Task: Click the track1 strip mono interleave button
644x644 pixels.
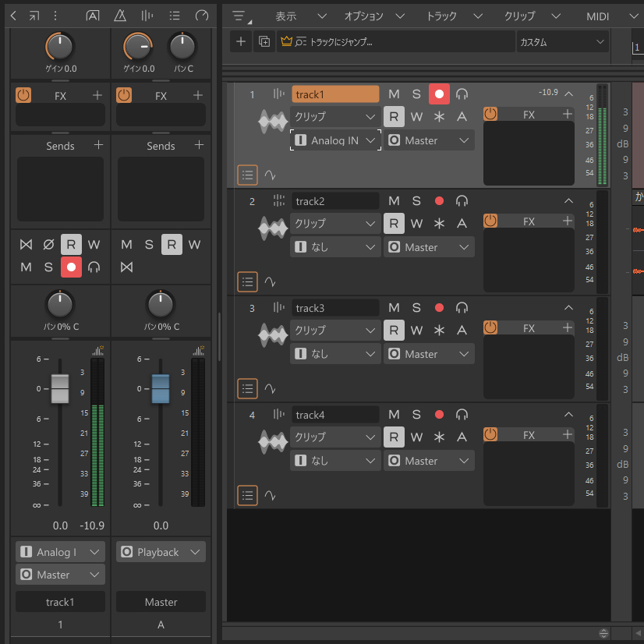Action: coord(26,245)
